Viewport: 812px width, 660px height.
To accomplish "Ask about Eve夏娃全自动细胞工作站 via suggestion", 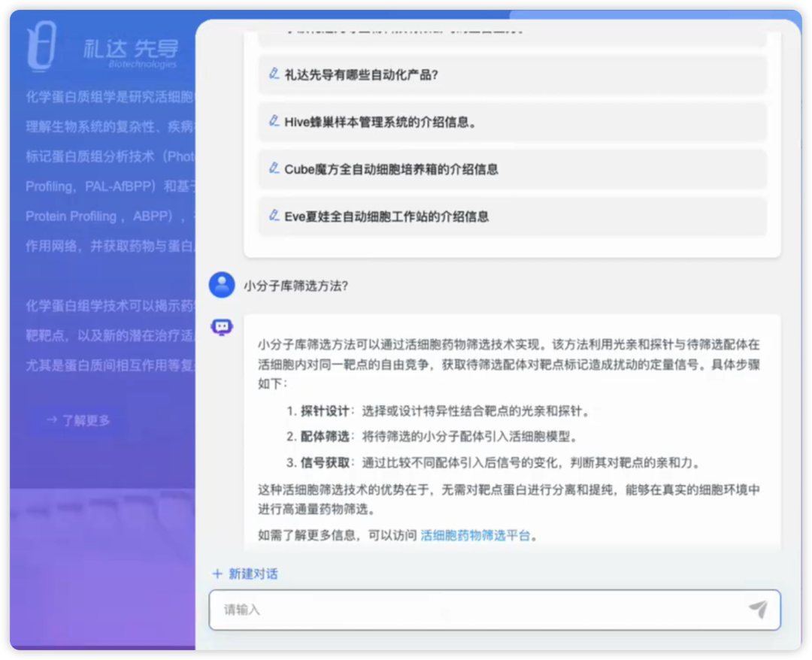I will tap(386, 216).
